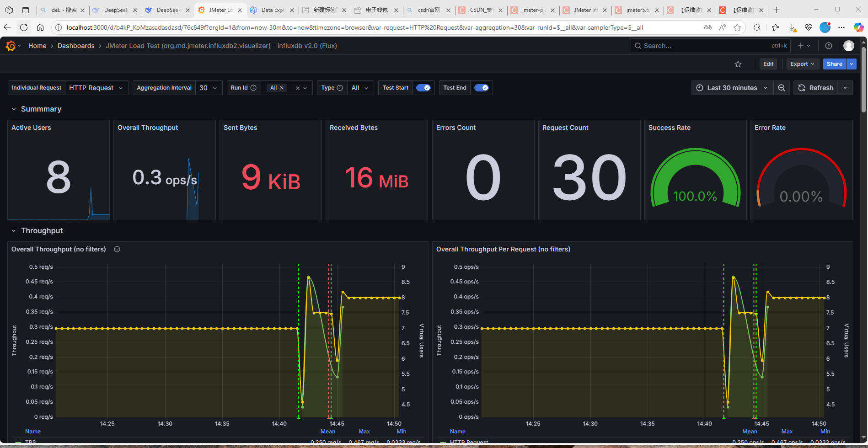Screen dimensions: 868x448
Task: Open Copilot sidebar icon
Action: pyautogui.click(x=858, y=27)
